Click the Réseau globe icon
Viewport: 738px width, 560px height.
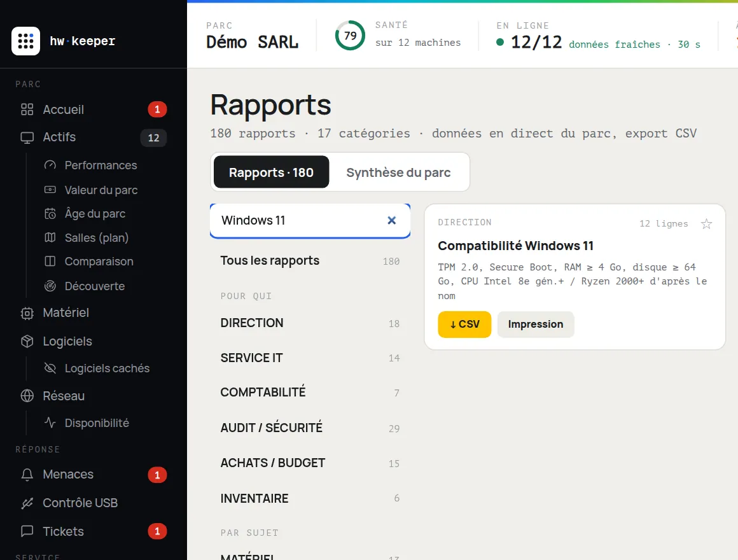click(x=27, y=396)
